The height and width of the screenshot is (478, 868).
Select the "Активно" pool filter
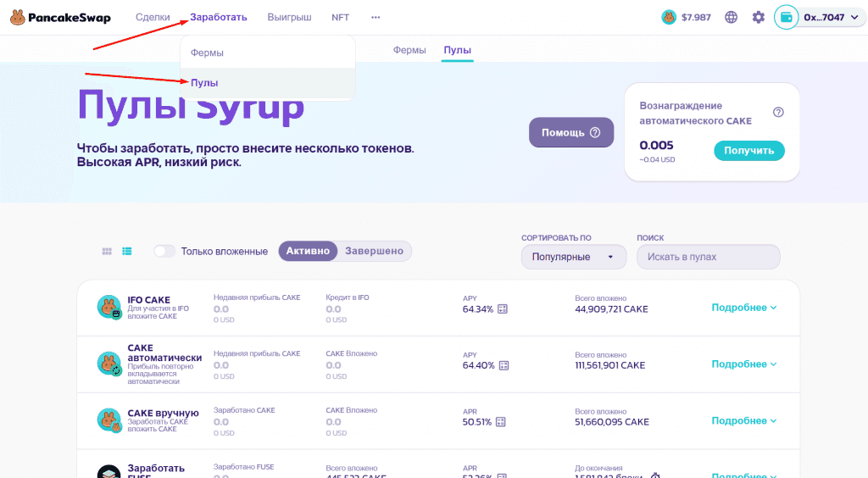308,251
